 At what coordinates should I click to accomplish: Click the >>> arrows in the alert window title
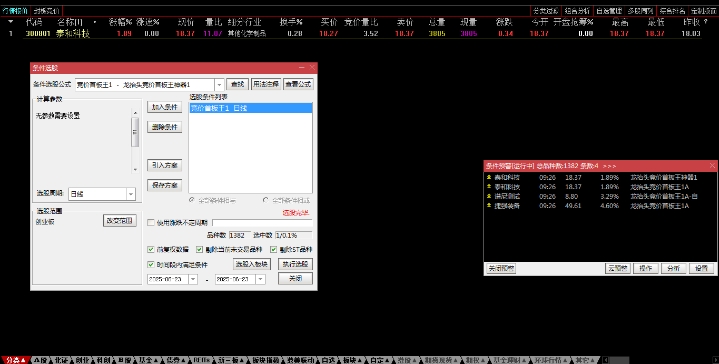(609, 166)
